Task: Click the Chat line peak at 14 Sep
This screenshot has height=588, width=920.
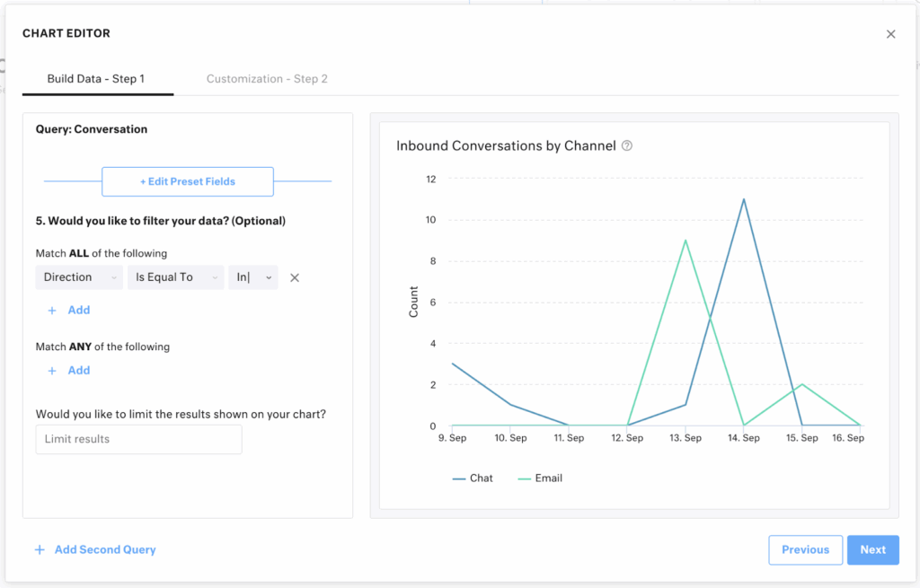Action: (744, 199)
